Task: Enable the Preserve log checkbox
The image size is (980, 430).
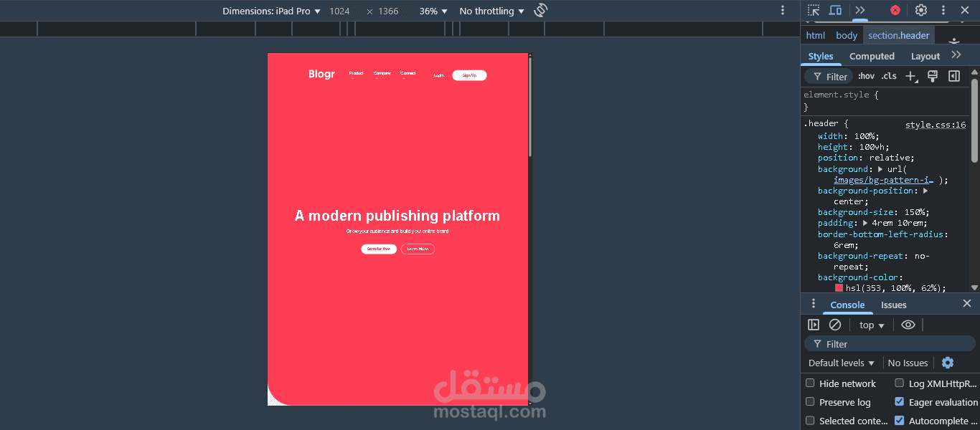Action: point(810,402)
